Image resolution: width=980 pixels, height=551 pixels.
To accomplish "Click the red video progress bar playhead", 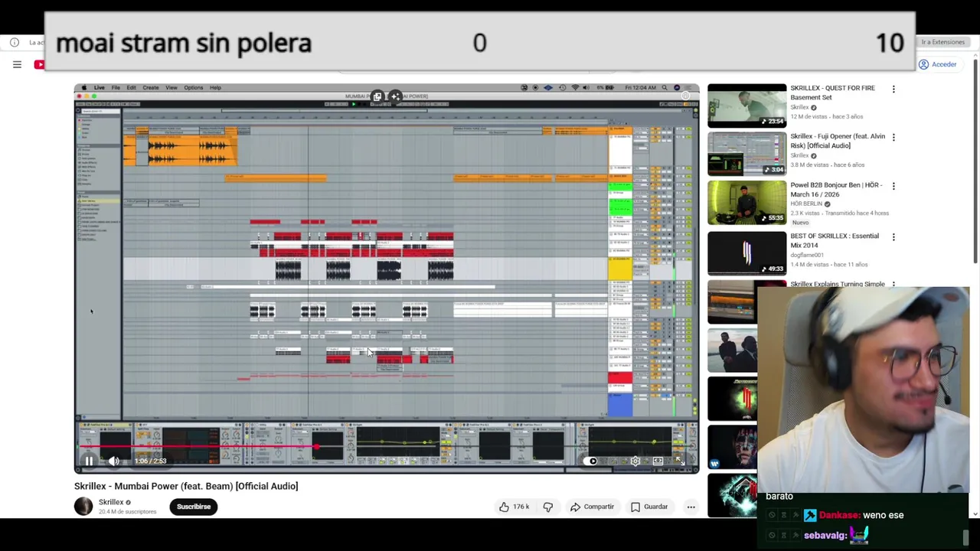I will coord(316,446).
